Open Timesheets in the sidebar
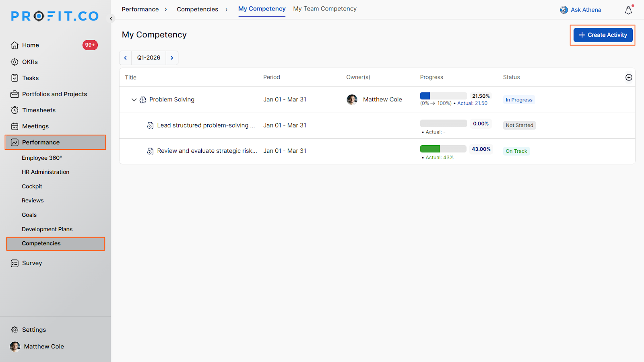 [x=39, y=110]
